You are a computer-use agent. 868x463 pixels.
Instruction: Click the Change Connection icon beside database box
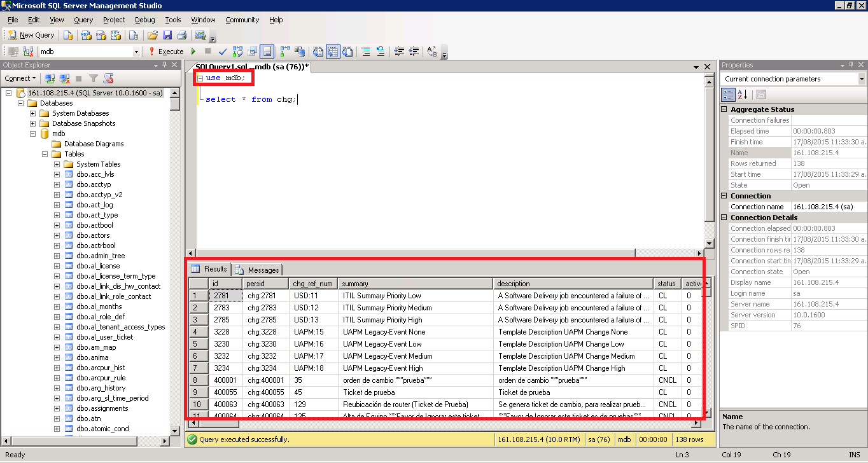pos(27,52)
